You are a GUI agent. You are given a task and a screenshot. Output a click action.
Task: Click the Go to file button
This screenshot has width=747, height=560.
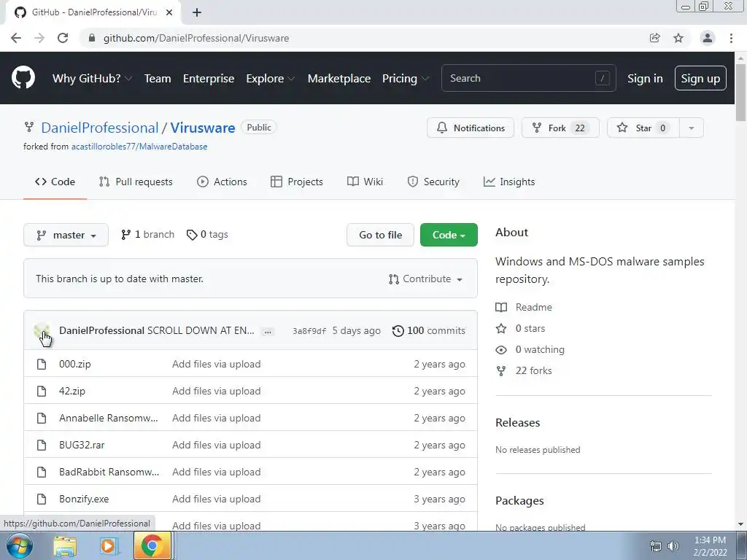(380, 236)
